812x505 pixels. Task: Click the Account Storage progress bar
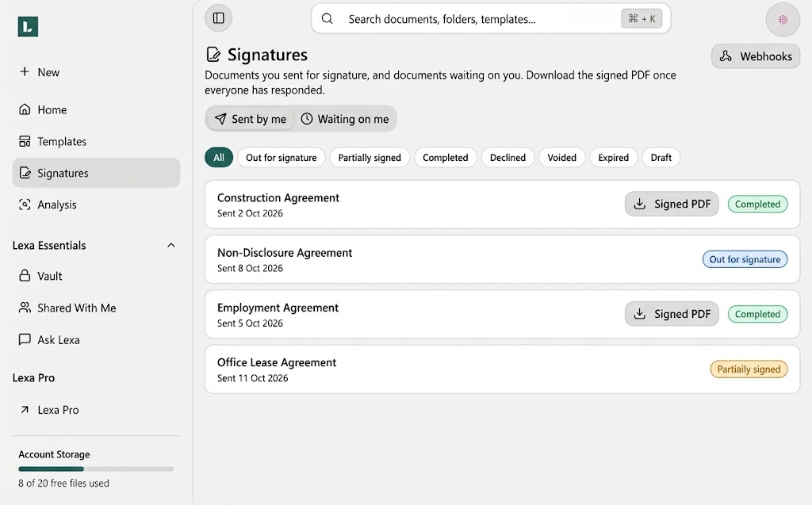[x=96, y=469]
